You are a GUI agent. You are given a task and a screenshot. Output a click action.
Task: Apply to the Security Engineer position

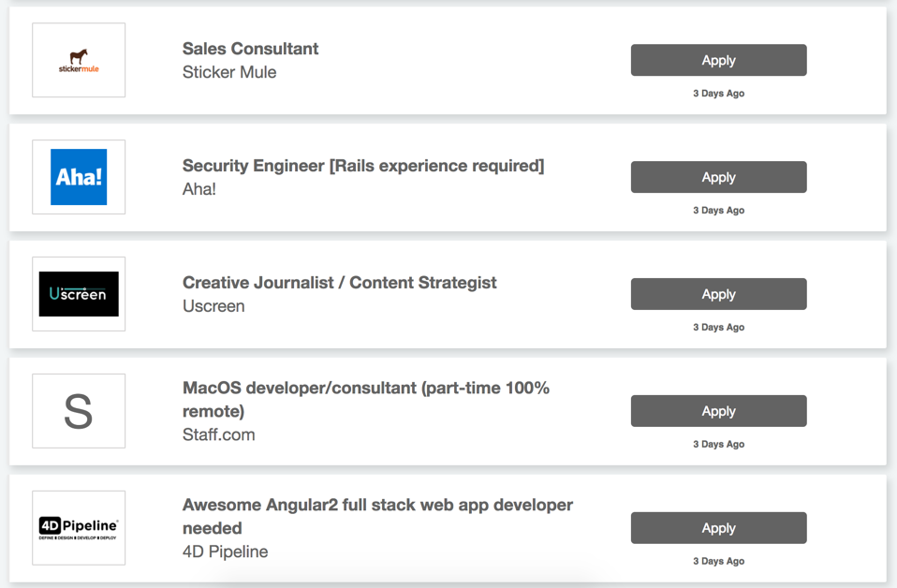[x=718, y=177]
